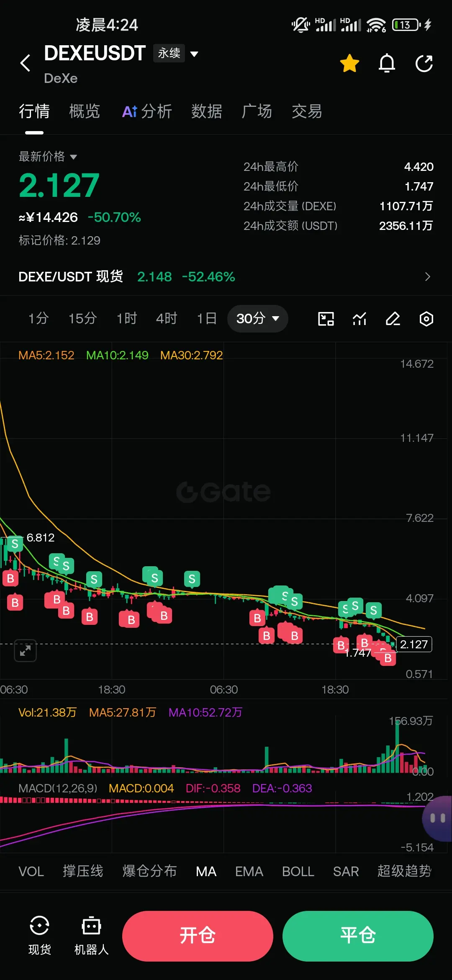The width and height of the screenshot is (452, 980).
Task: Toggle the 爆仓分布 indicator
Action: (149, 872)
